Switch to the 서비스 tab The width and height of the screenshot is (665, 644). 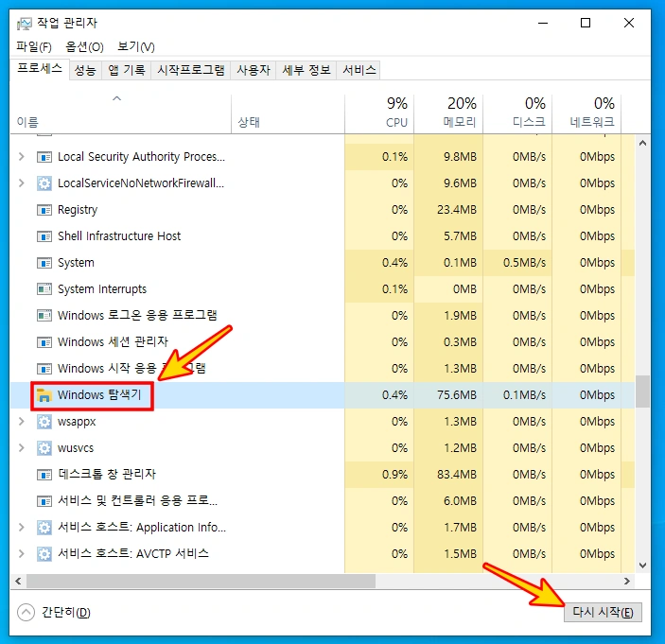point(359,70)
